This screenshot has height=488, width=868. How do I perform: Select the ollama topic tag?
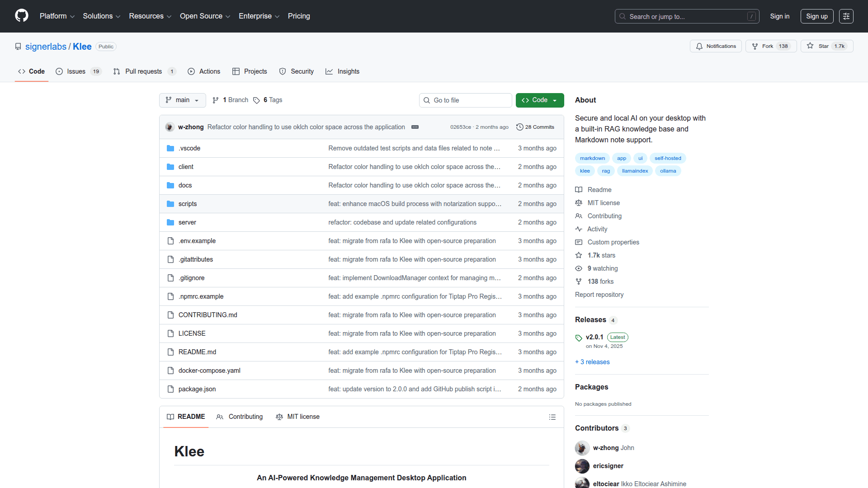point(668,171)
